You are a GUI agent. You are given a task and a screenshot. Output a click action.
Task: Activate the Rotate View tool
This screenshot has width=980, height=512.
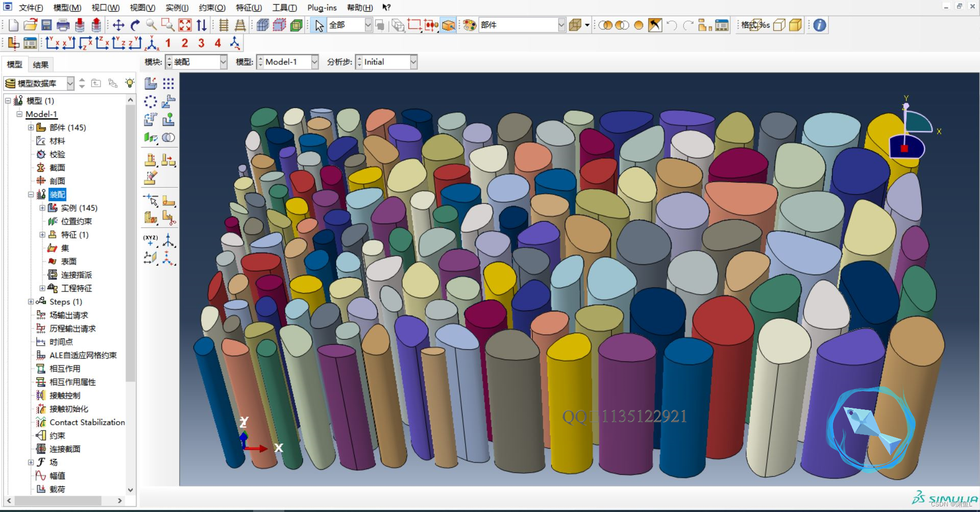tap(135, 25)
